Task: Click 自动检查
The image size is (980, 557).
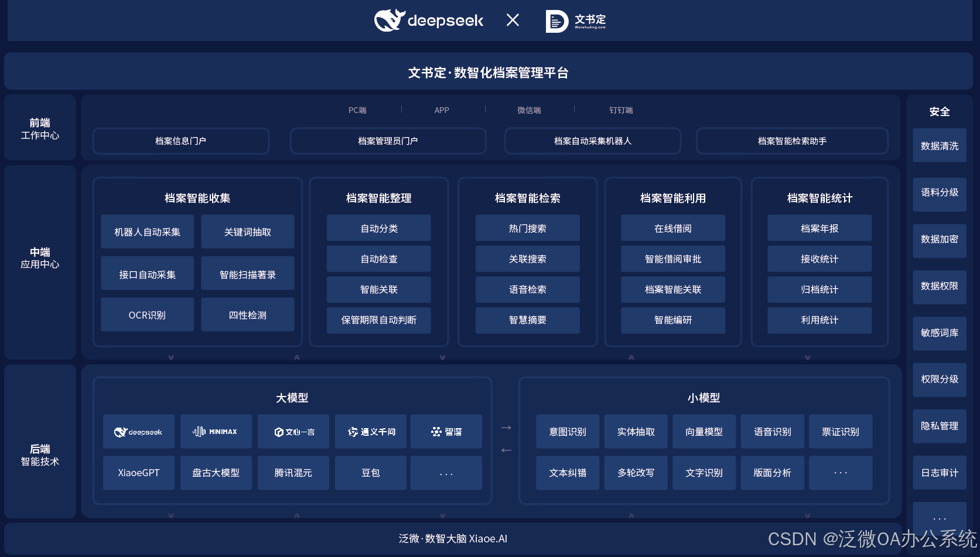Action: [379, 259]
